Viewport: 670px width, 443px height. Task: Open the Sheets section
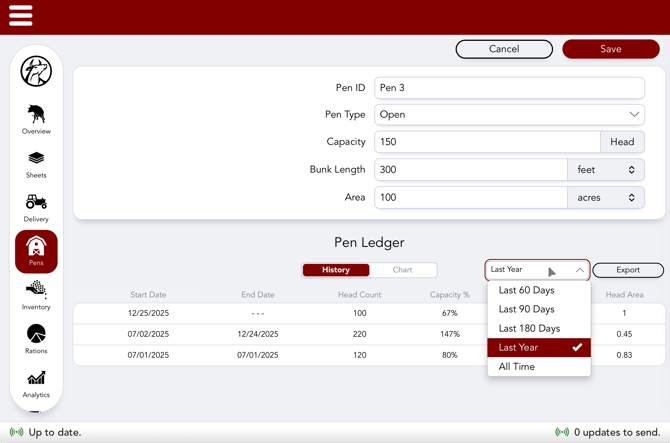tap(36, 164)
